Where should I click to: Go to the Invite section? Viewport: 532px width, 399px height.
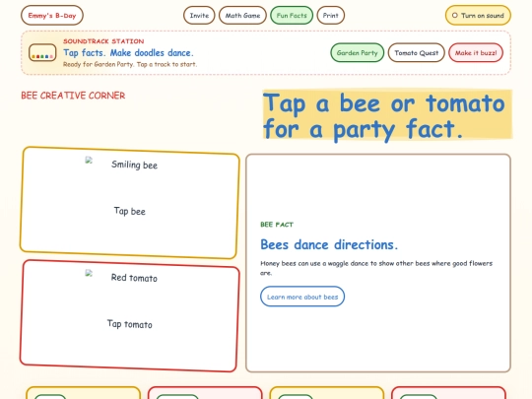coord(199,15)
